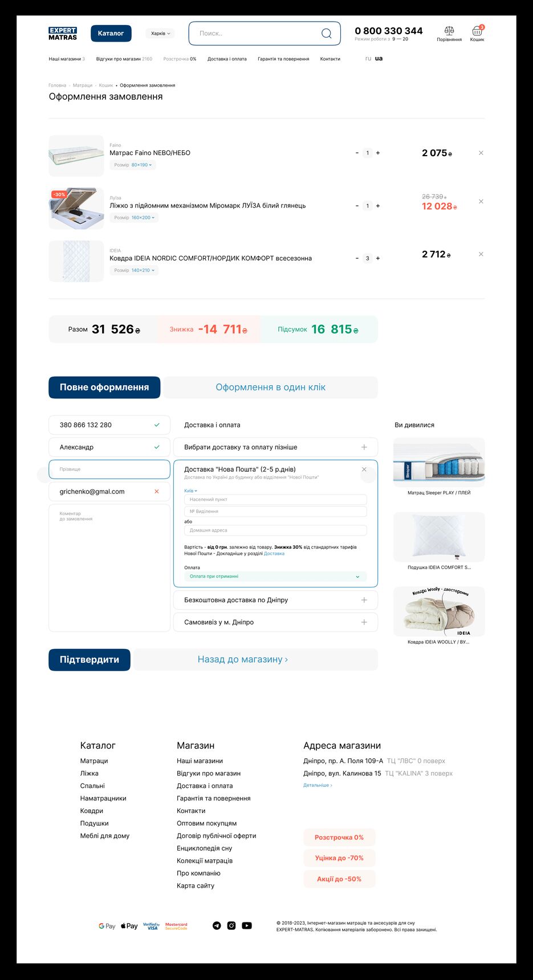Click the Акції до -50% badge
Image resolution: width=533 pixels, height=980 pixels.
(339, 879)
